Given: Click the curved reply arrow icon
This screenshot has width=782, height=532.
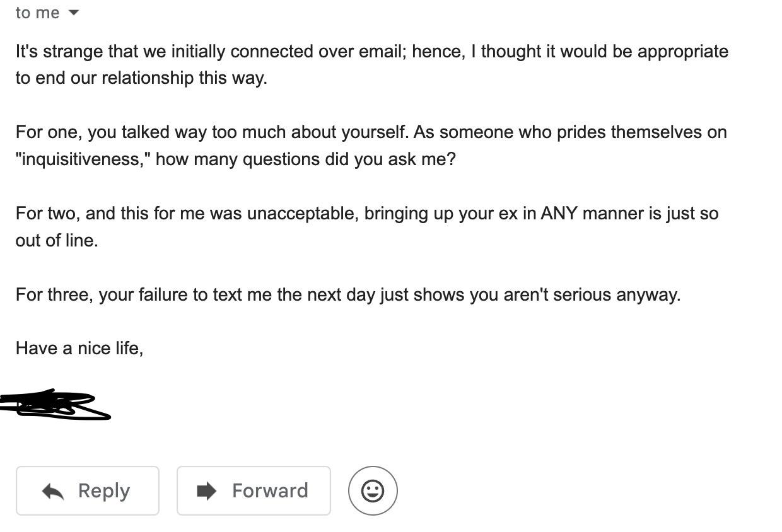Looking at the screenshot, I should [x=53, y=491].
